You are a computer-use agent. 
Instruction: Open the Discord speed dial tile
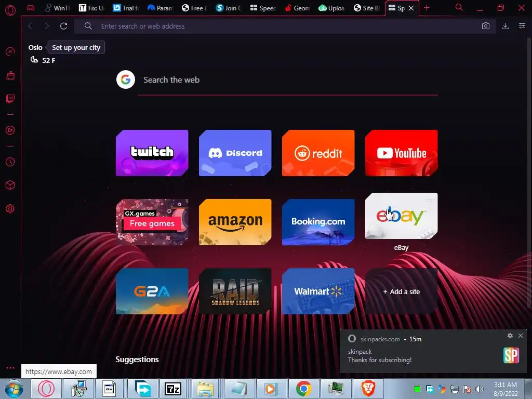pyautogui.click(x=235, y=153)
